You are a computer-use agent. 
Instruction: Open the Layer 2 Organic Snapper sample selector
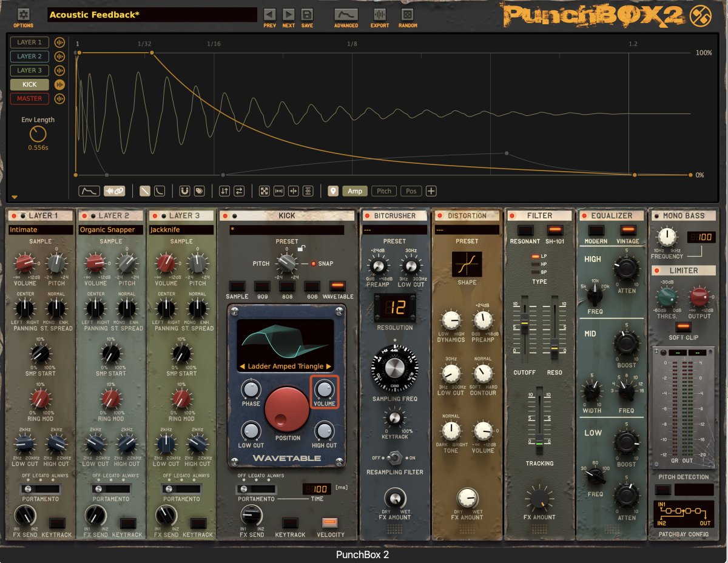111,230
